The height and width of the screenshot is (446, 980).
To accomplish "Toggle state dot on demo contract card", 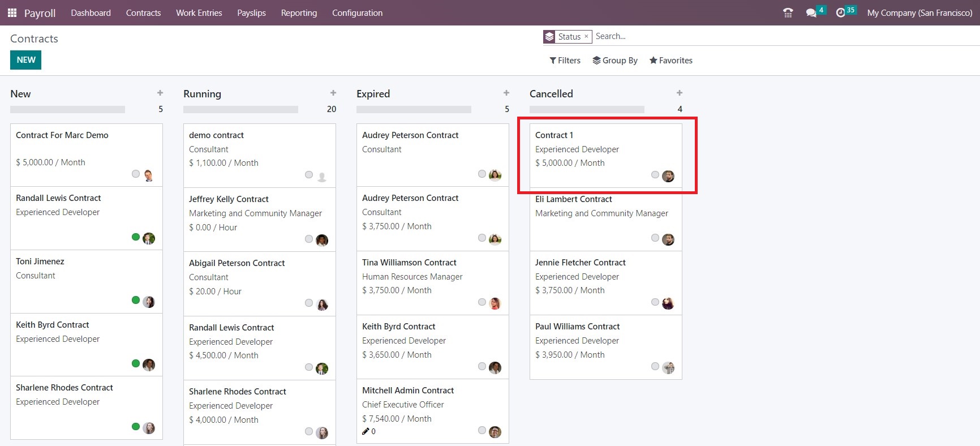I will pos(309,175).
